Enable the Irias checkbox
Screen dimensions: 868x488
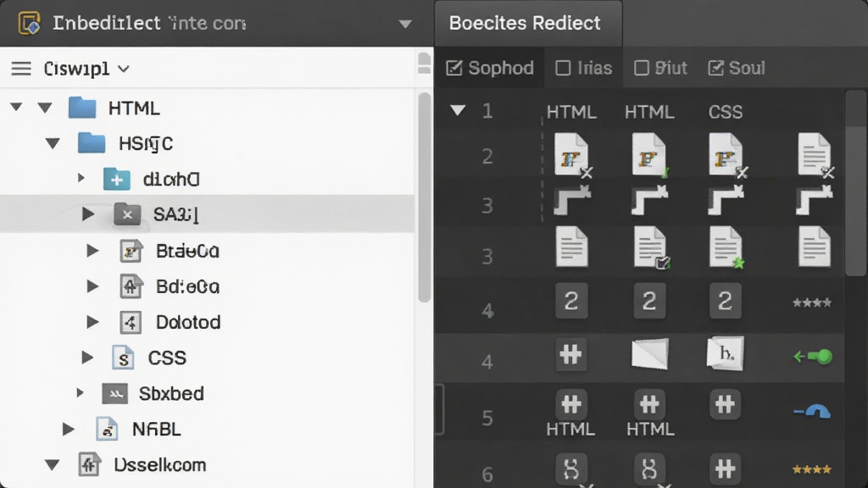pos(563,68)
